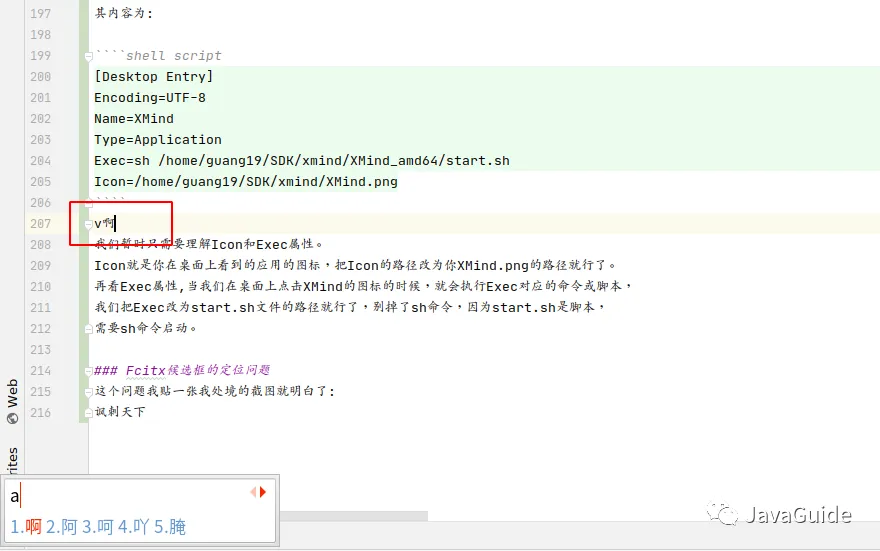
Task: Choose candidate 5 腌 in input popup
Action: 169,527
